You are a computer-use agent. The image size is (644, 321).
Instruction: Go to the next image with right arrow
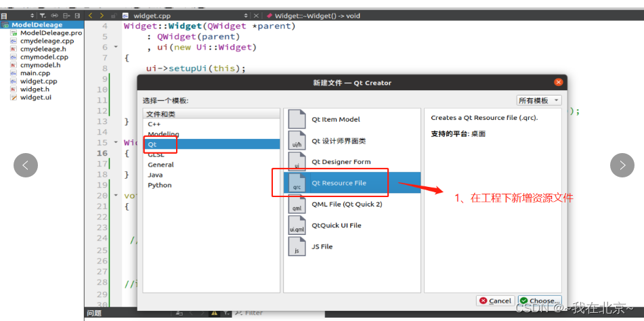point(622,165)
